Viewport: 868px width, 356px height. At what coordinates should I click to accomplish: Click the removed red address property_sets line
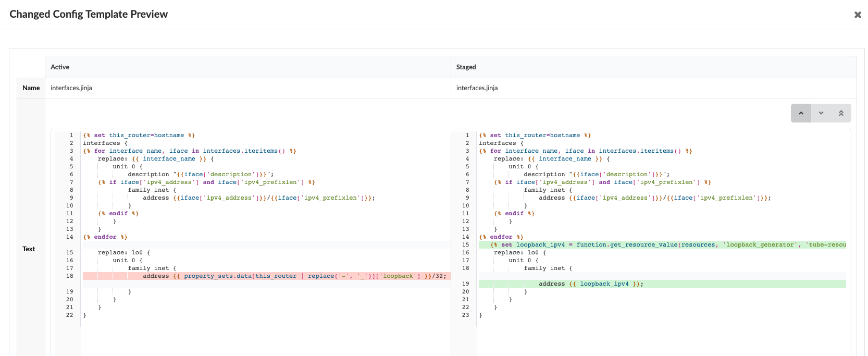tap(266, 276)
